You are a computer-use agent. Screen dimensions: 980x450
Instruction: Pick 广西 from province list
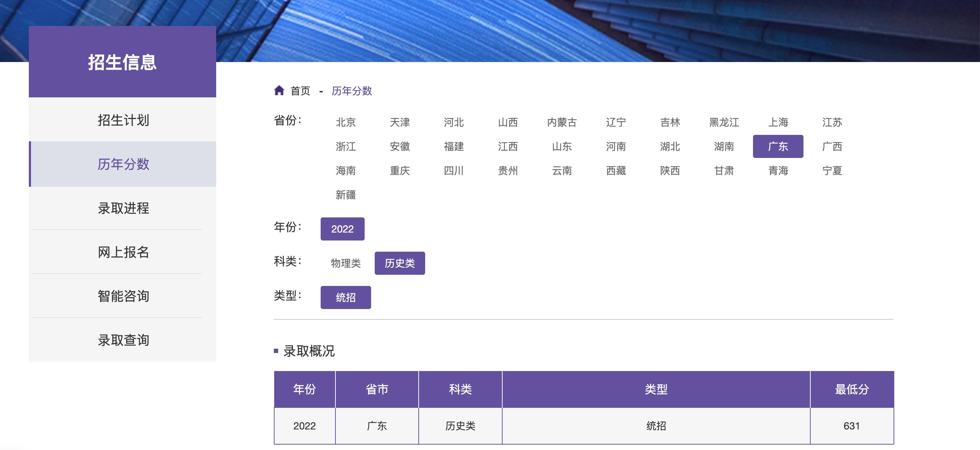click(x=832, y=146)
